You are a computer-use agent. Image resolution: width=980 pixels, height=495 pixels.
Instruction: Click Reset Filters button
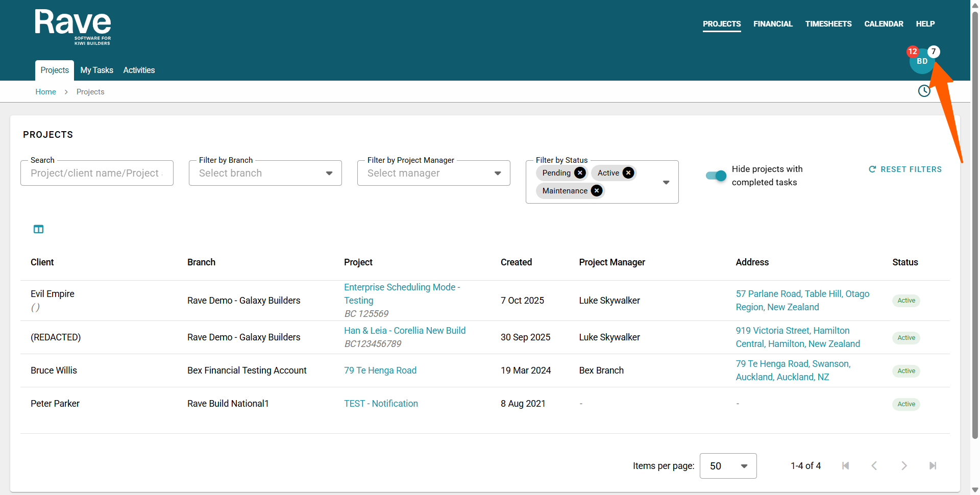tap(905, 169)
